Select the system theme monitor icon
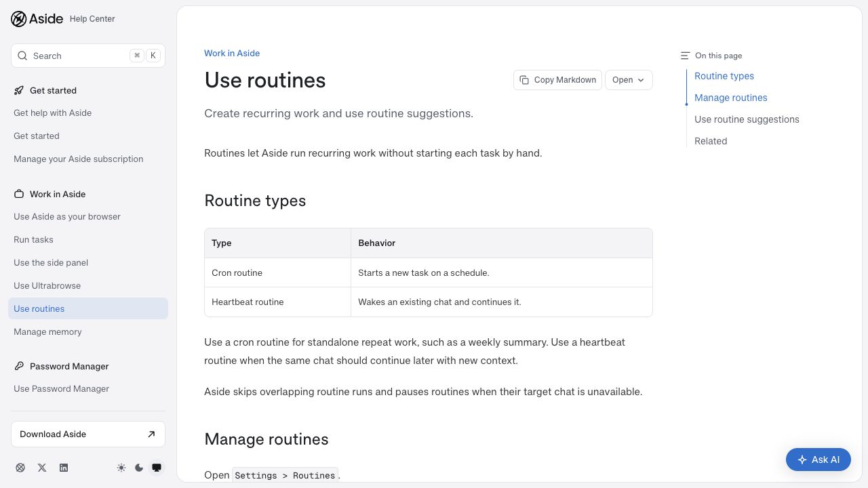The width and height of the screenshot is (868, 488). click(157, 468)
